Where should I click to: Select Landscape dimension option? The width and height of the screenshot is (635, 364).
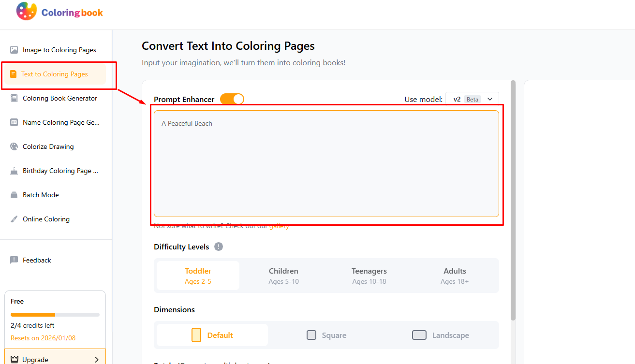click(440, 335)
